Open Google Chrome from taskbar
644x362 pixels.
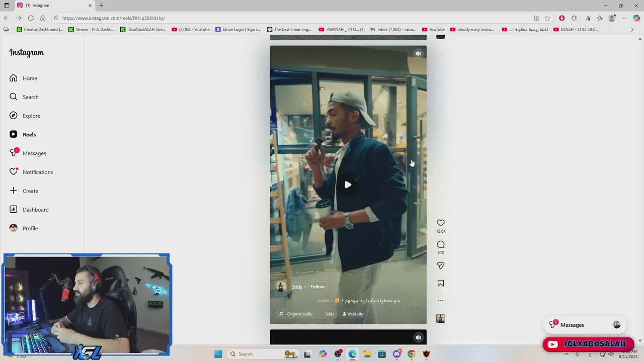pos(411,354)
